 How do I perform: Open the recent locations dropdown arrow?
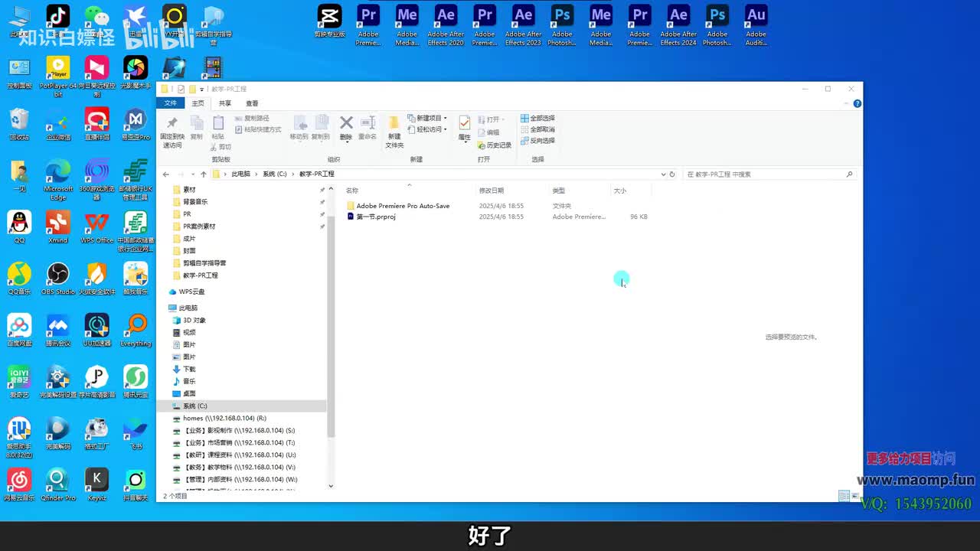tap(193, 174)
